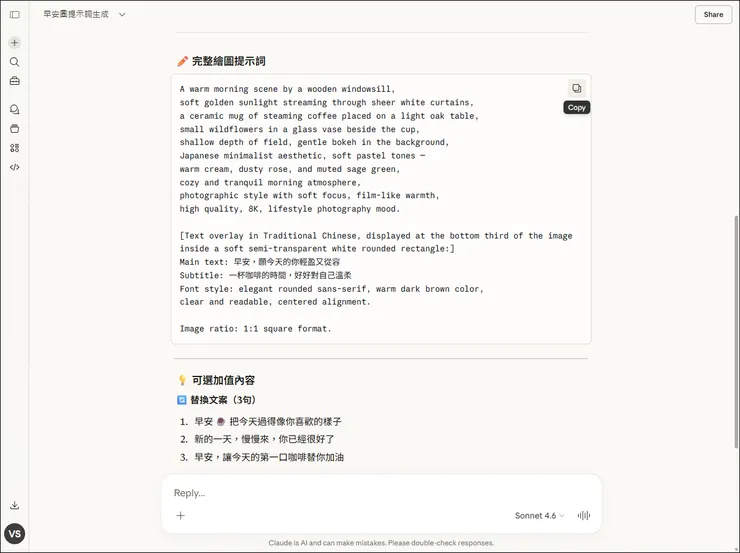Viewport: 740px width, 553px height.
Task: Open the toolbox icon in sidebar
Action: coord(15,81)
